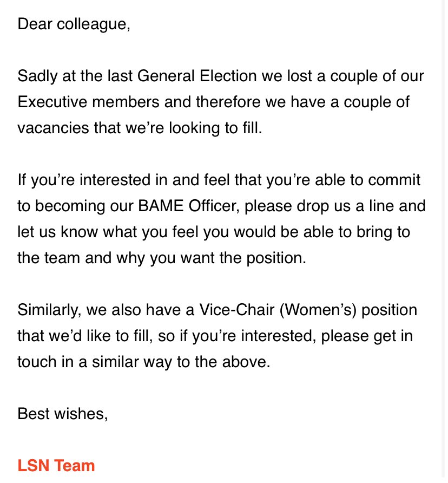Click the words 'General Election'
This screenshot has width=448, height=483.
tap(197, 76)
